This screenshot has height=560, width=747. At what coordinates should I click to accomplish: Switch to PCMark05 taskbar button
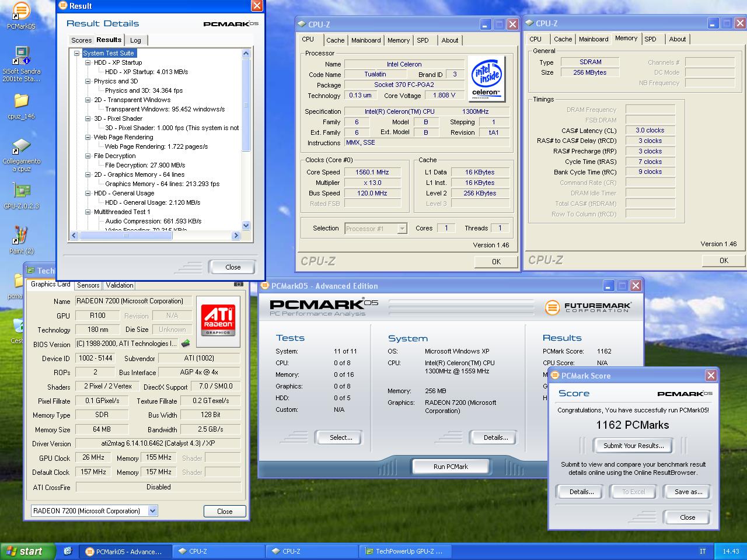(126, 551)
